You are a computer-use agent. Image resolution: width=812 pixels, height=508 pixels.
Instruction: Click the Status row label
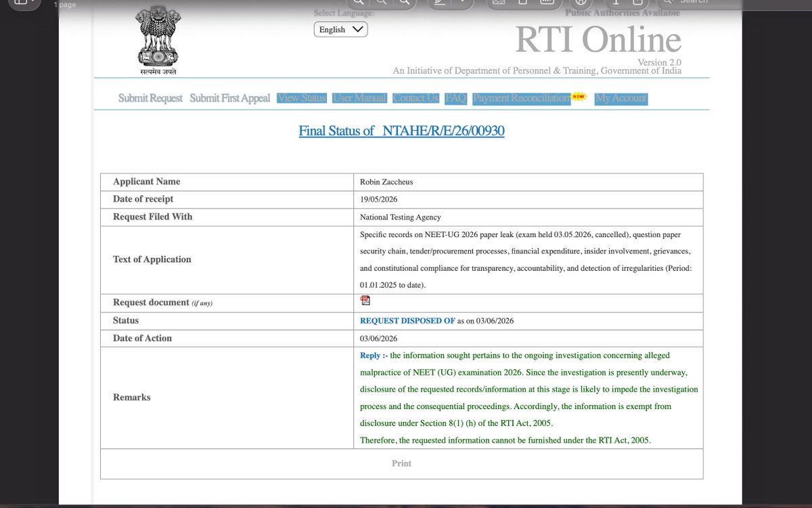tap(126, 320)
